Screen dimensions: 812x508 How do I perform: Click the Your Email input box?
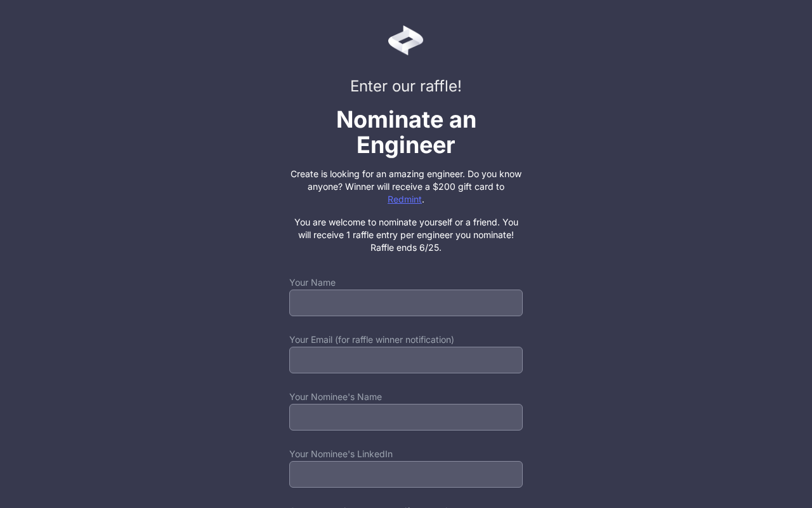pyautogui.click(x=406, y=360)
